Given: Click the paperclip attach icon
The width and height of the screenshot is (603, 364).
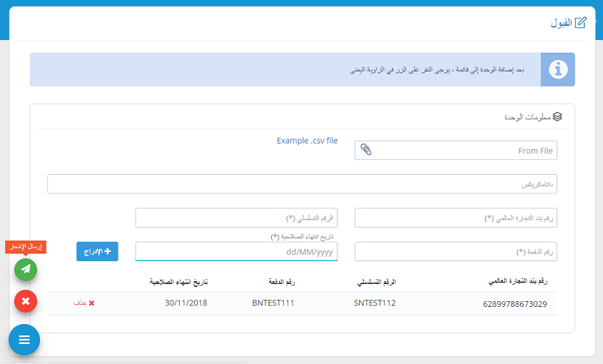Looking at the screenshot, I should tap(365, 151).
